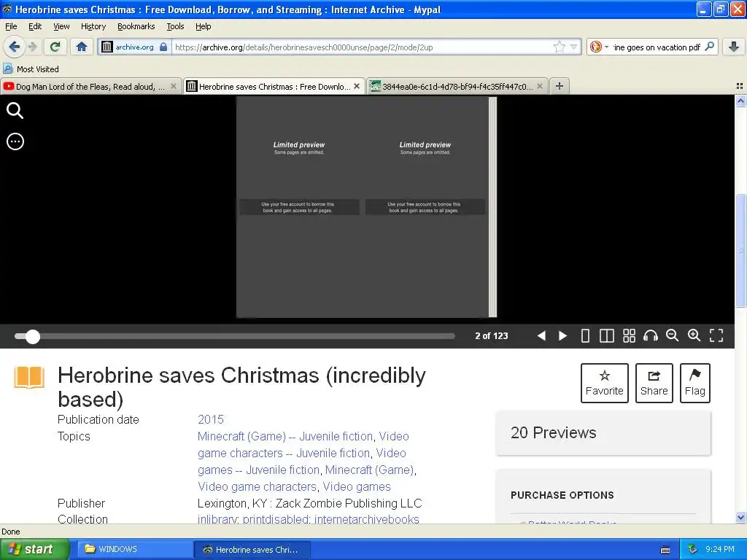747x560 pixels.
Task: Open the Downloads arrow button
Action: [734, 47]
